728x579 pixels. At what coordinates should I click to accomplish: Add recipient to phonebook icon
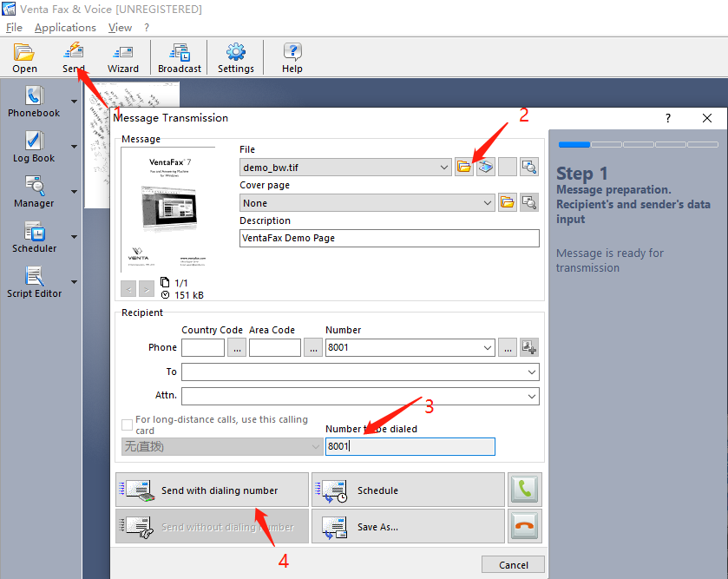529,347
